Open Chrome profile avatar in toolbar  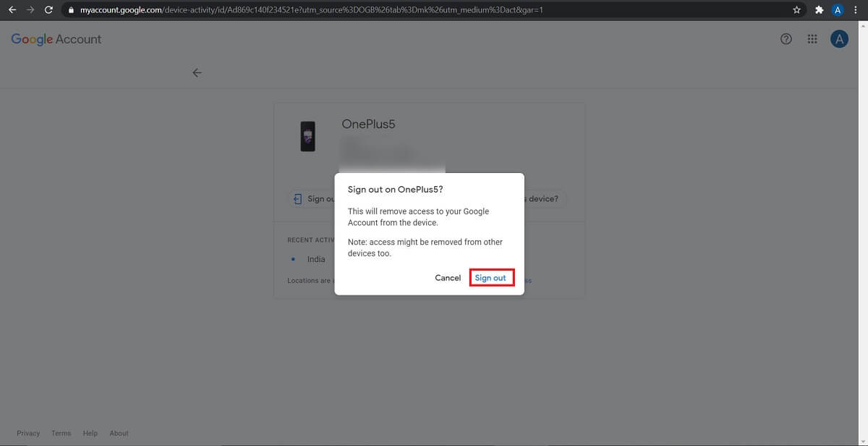(838, 10)
